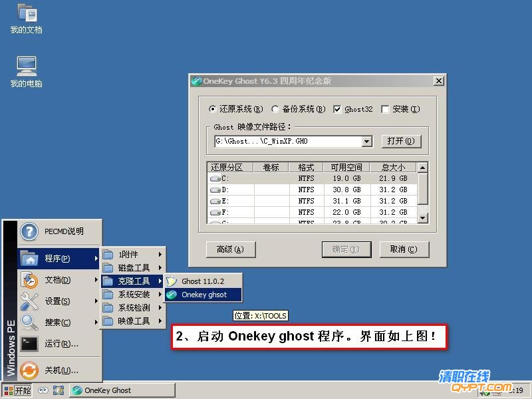Click the 卷标 column header
532x399 pixels.
271,168
